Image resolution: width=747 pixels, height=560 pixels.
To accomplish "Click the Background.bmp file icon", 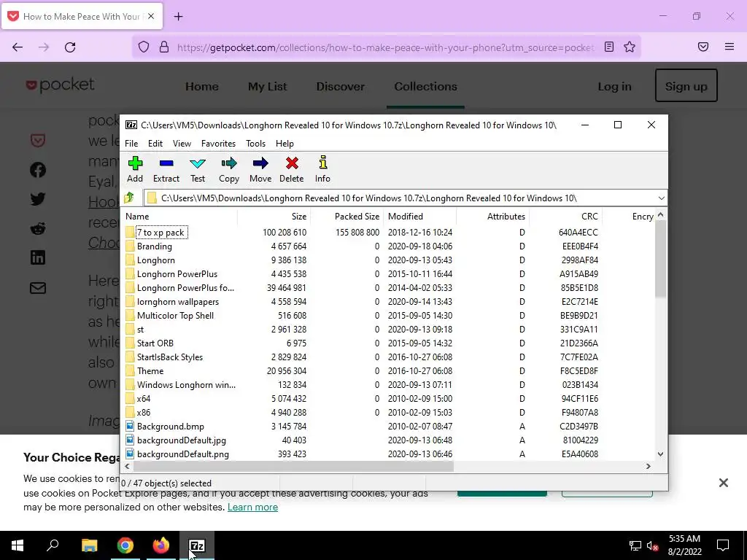I will tap(130, 426).
